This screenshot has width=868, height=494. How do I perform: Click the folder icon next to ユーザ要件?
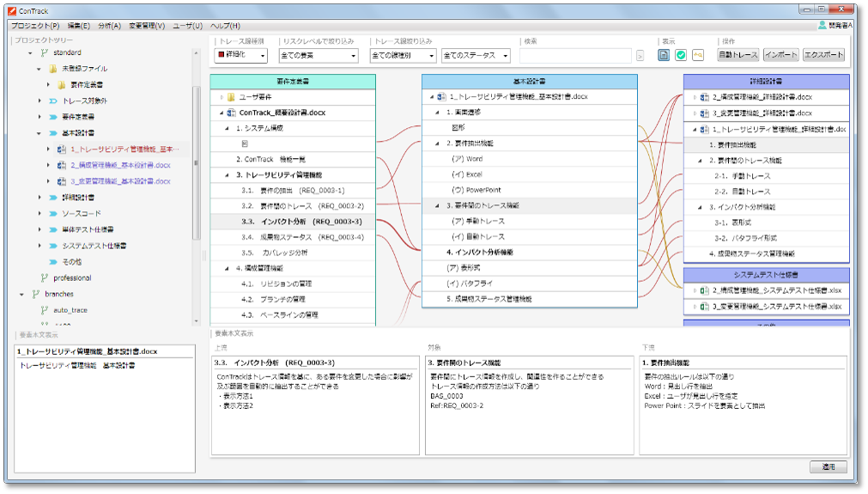point(232,97)
